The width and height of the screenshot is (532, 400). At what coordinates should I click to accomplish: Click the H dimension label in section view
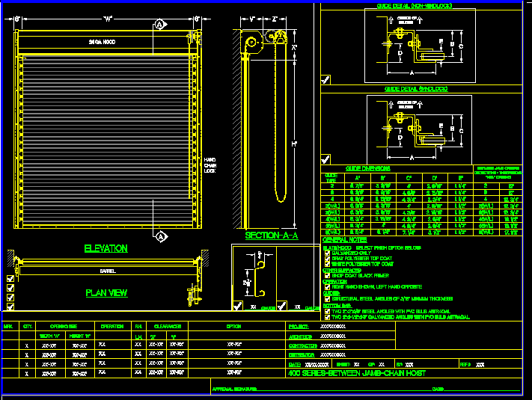click(x=294, y=144)
